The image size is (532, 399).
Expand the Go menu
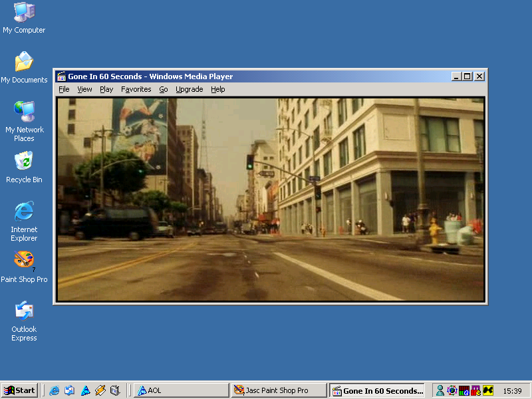point(163,89)
